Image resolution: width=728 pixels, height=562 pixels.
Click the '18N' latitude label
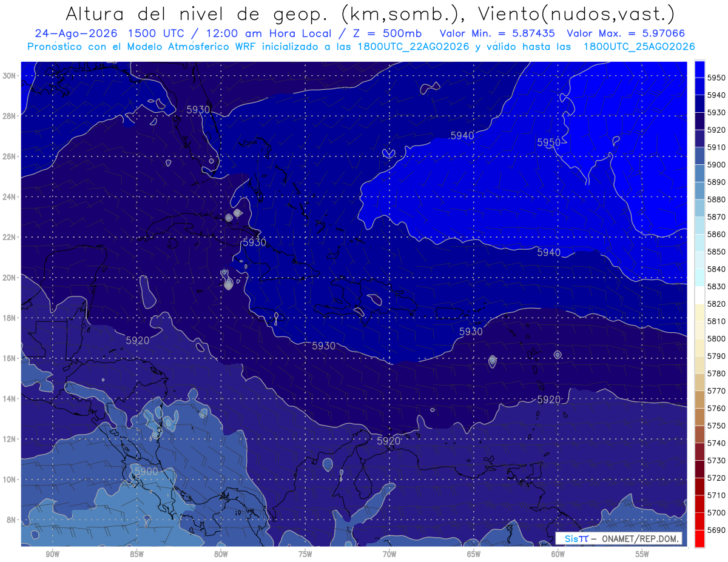[x=9, y=318]
